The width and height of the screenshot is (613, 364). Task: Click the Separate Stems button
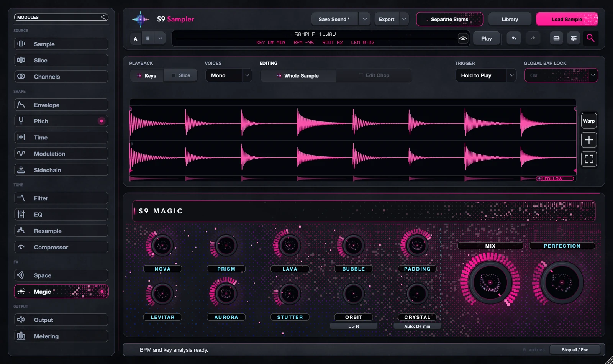click(x=449, y=19)
